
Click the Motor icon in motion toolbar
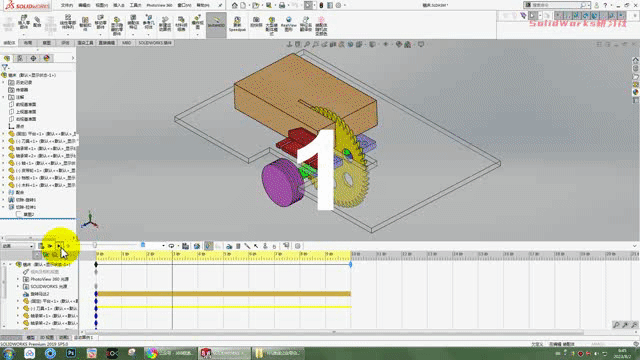tap(229, 246)
